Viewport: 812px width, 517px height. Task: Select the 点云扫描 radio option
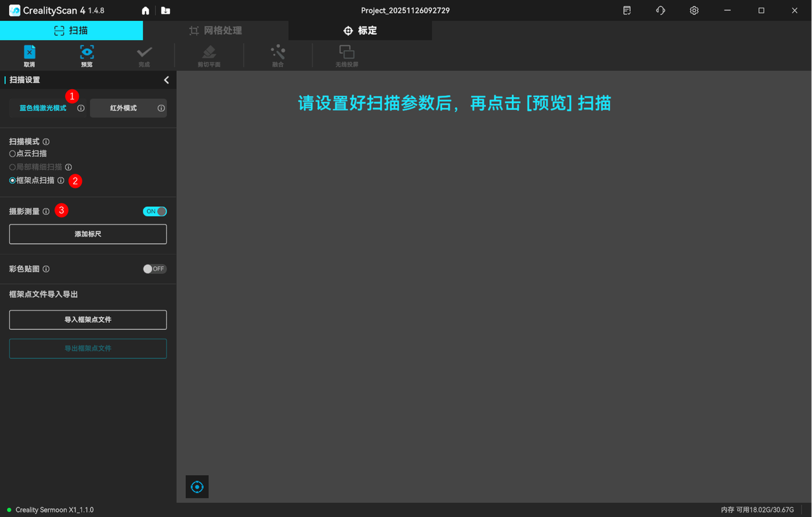(13, 154)
